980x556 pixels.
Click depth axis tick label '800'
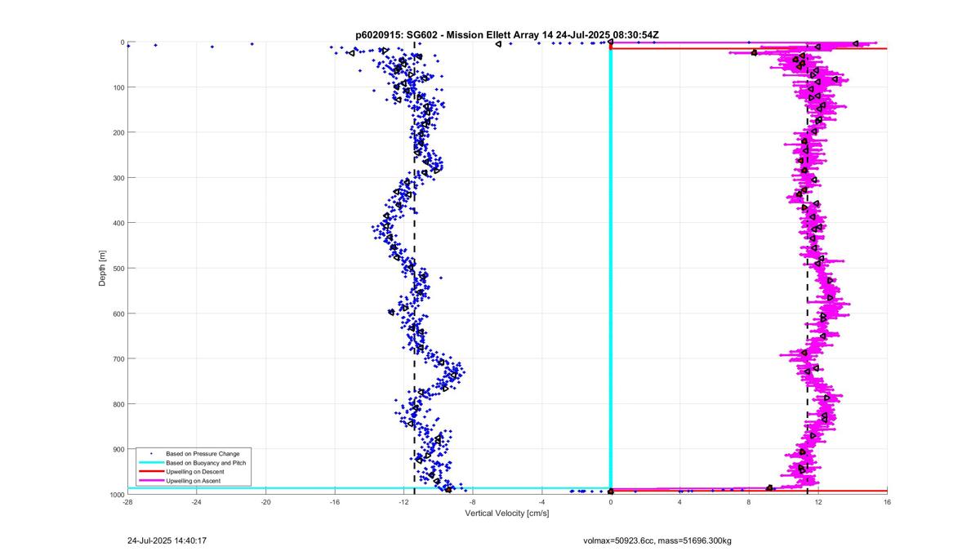(118, 404)
